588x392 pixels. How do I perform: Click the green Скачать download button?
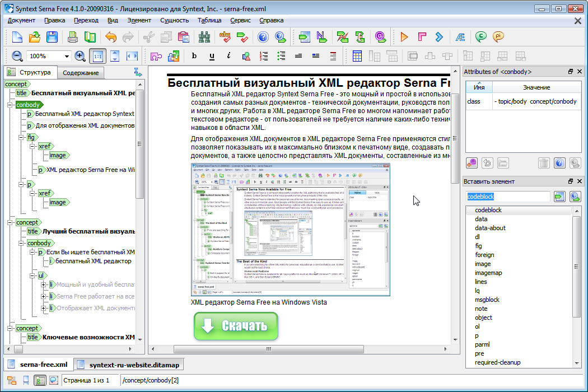coord(236,326)
